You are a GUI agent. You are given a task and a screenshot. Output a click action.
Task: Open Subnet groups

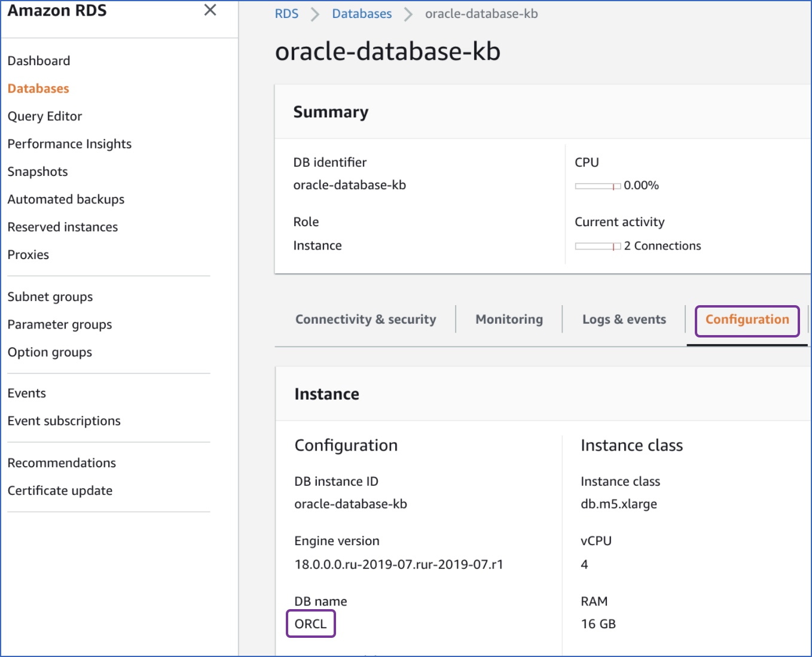point(50,297)
